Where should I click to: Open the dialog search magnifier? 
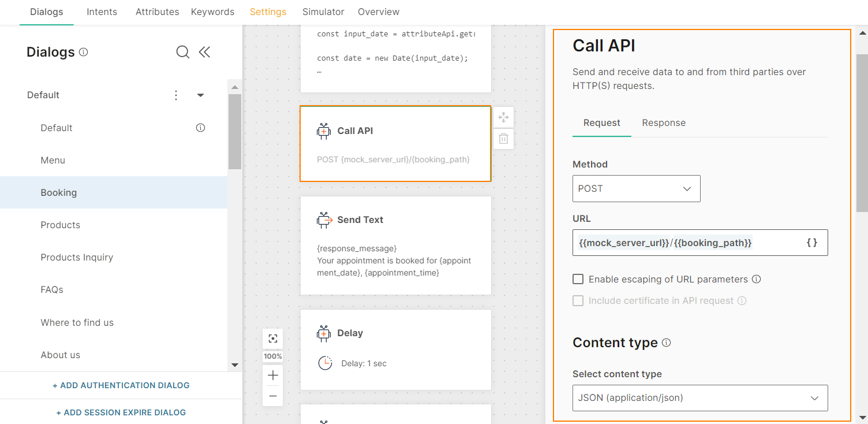183,52
